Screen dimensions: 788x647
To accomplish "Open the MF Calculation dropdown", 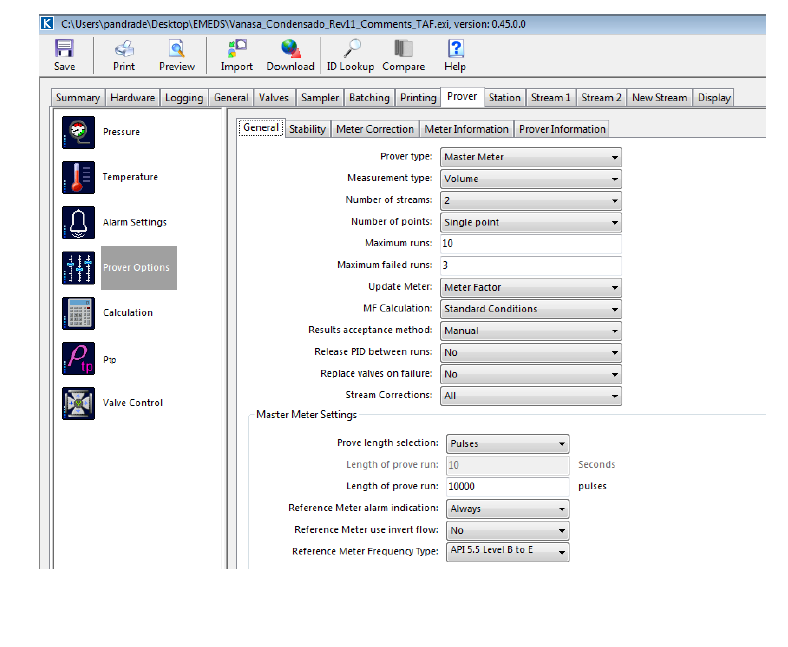I will [x=531, y=309].
